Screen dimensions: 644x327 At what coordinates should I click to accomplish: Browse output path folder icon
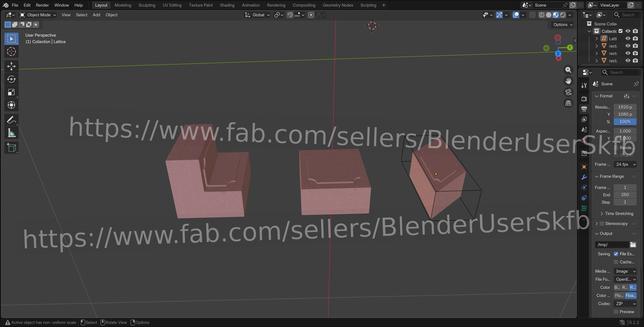pyautogui.click(x=633, y=244)
